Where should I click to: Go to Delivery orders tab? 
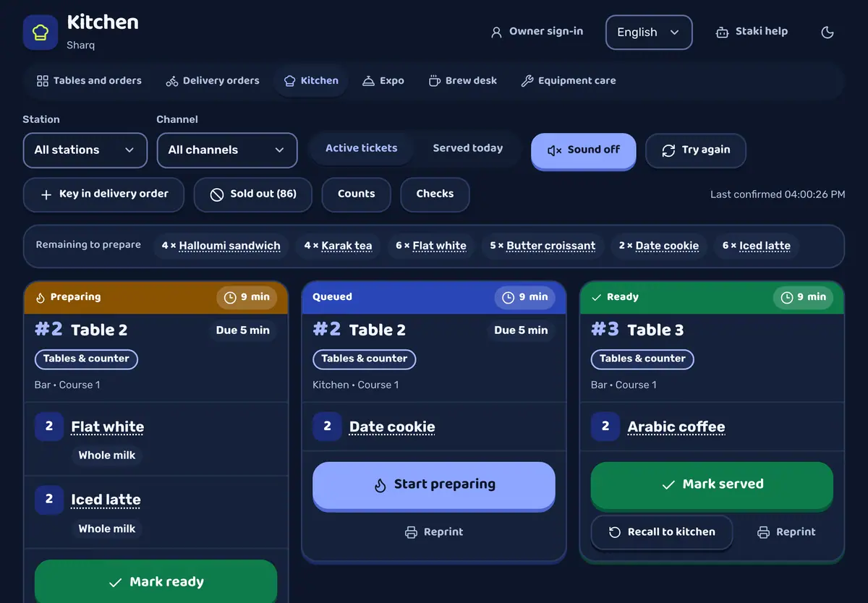(x=213, y=81)
